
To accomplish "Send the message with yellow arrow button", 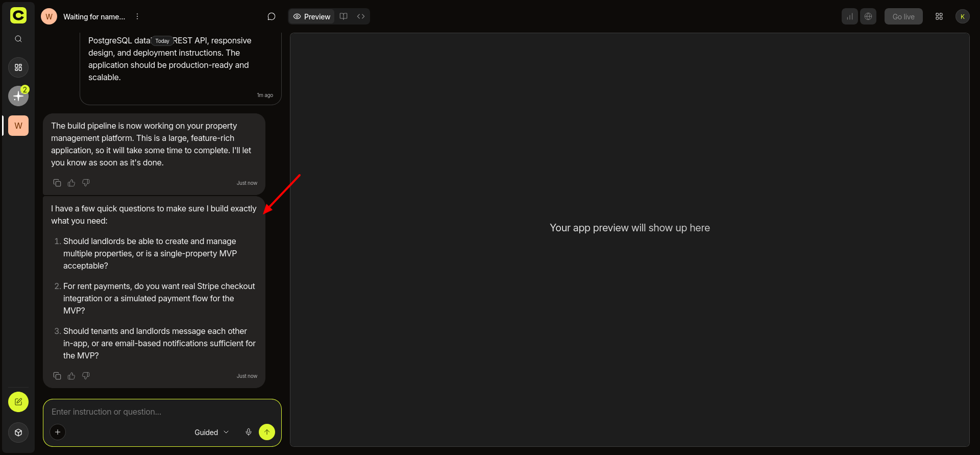I will [x=267, y=432].
